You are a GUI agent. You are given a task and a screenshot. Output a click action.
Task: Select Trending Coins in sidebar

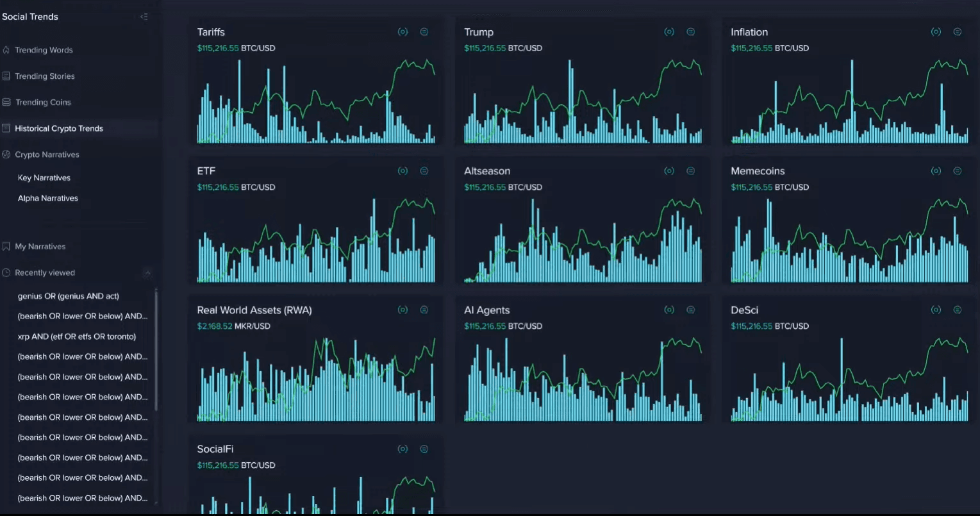point(43,103)
